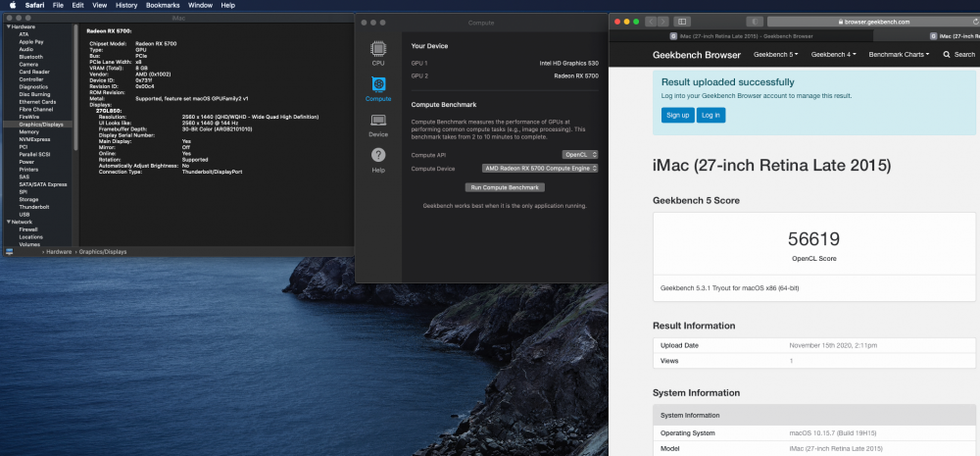Click GPU 1 Intel HD Graphics 530 row
The width and height of the screenshot is (980, 456).
tap(505, 63)
